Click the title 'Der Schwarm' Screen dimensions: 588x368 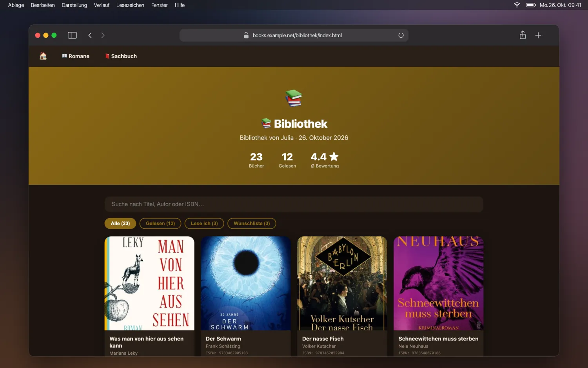coord(223,339)
